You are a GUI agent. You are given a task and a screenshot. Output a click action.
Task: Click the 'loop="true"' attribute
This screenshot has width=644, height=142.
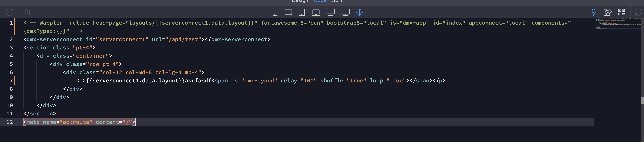[x=388, y=81]
